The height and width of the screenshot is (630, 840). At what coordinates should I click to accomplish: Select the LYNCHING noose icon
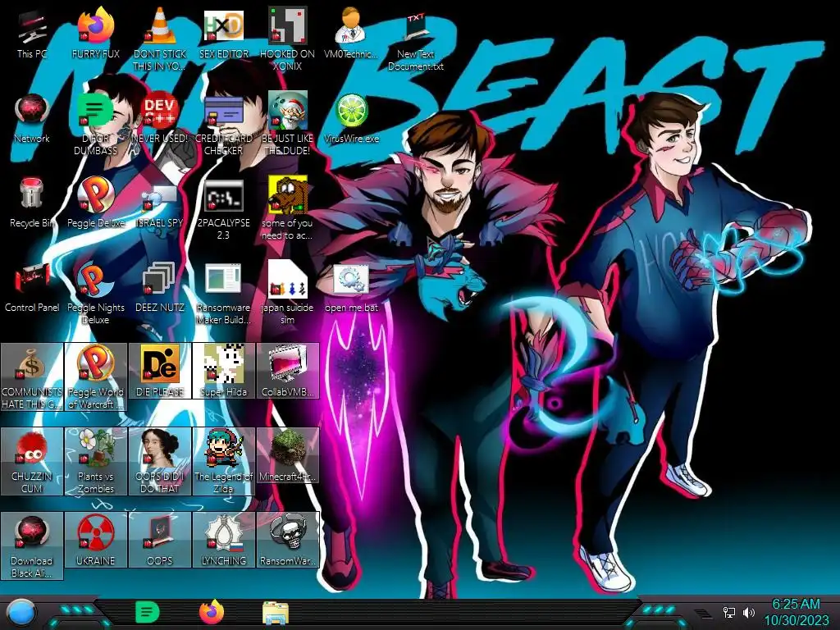tap(224, 540)
